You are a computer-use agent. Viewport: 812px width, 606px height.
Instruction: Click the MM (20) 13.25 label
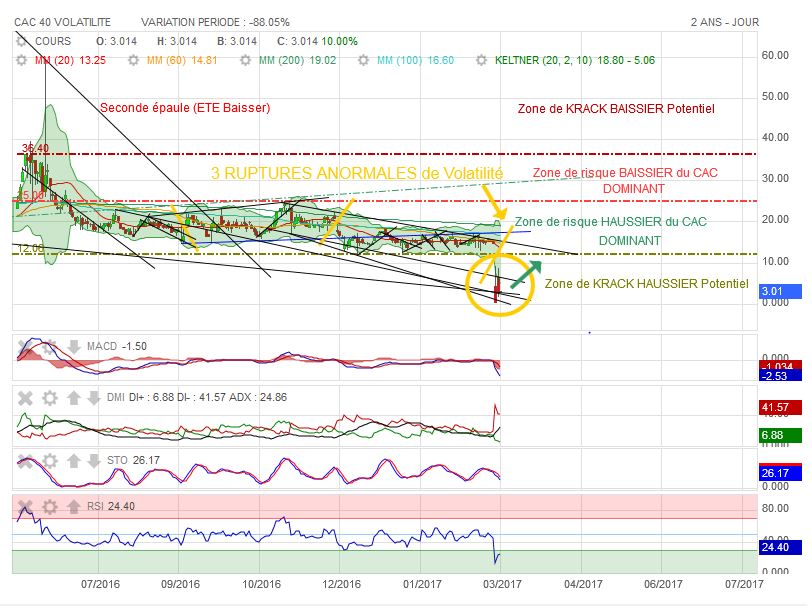click(70, 60)
